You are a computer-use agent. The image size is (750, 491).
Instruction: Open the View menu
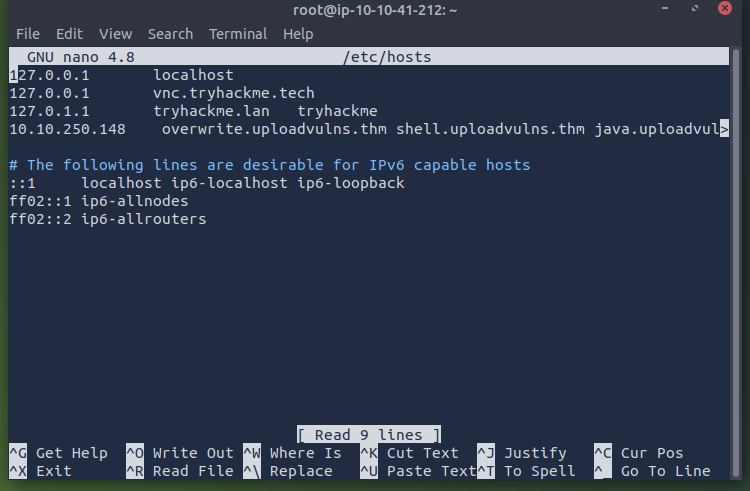pyautogui.click(x=115, y=34)
